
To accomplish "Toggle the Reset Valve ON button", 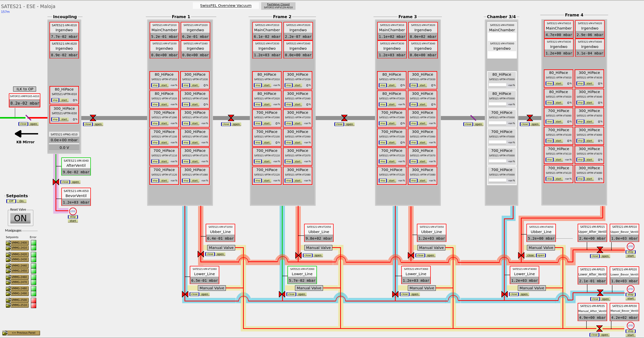I will click(20, 218).
